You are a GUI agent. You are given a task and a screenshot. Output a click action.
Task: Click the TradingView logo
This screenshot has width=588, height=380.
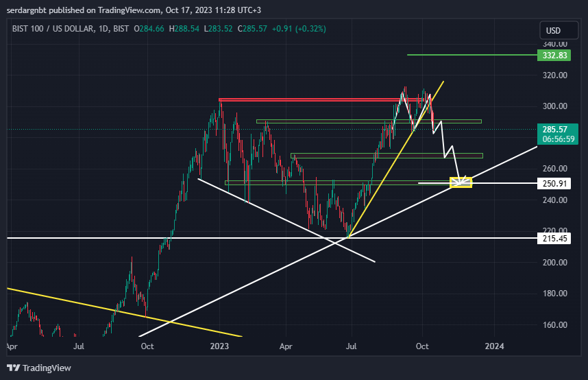tap(39, 368)
